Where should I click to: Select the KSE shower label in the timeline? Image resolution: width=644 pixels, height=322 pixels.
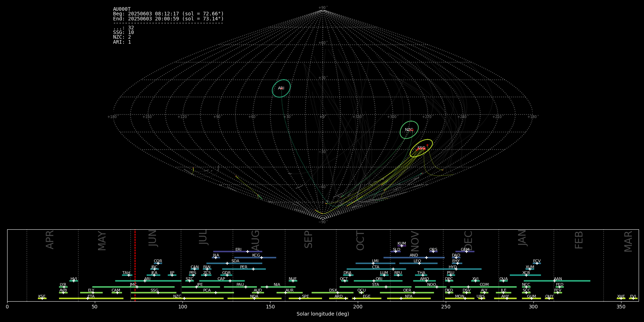click(42, 297)
